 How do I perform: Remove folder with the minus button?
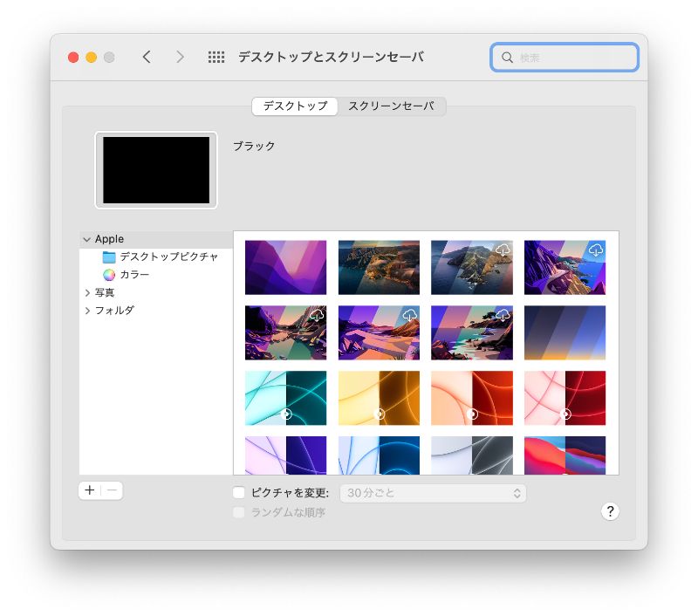(x=112, y=490)
